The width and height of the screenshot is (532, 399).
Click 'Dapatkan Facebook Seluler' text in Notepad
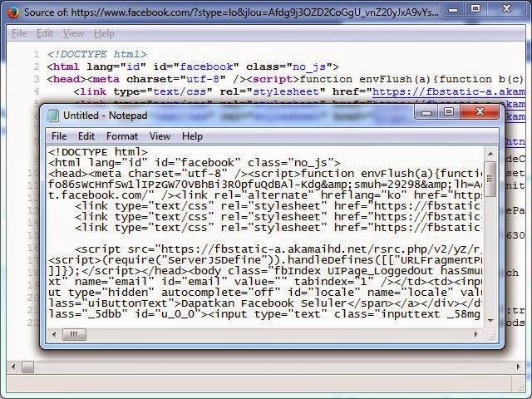coord(264,303)
